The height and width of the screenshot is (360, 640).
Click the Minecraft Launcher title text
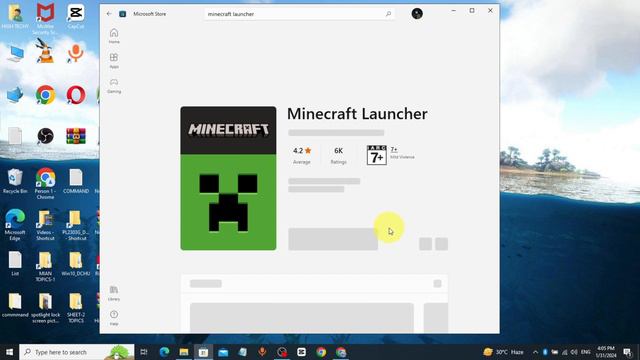click(x=357, y=114)
